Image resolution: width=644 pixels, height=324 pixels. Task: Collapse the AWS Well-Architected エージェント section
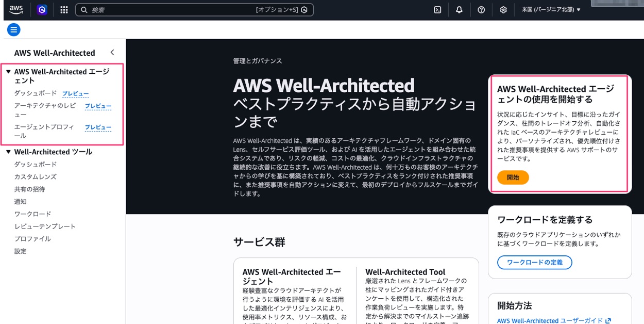(x=8, y=72)
